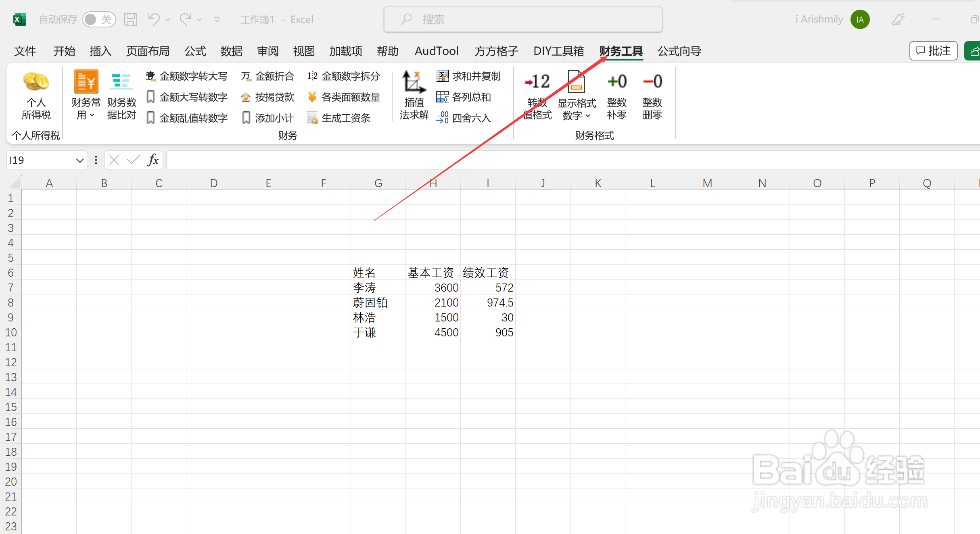Switch to the 数据 tab

click(x=232, y=51)
